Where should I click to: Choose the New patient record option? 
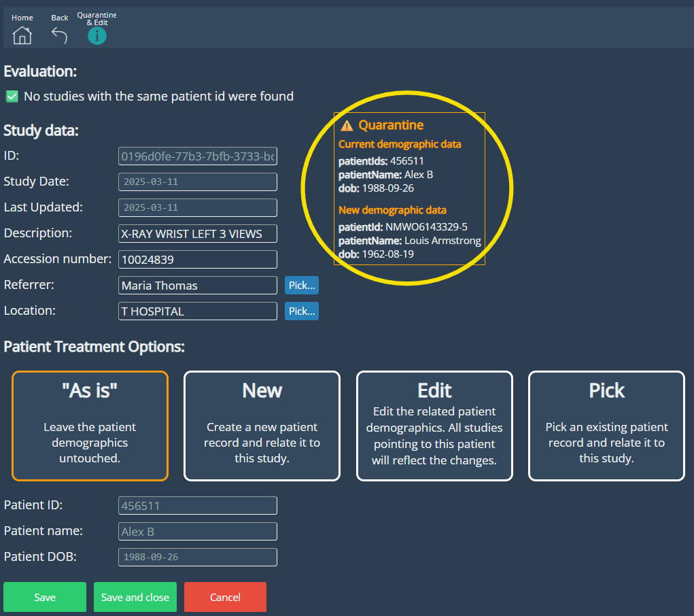(x=262, y=426)
